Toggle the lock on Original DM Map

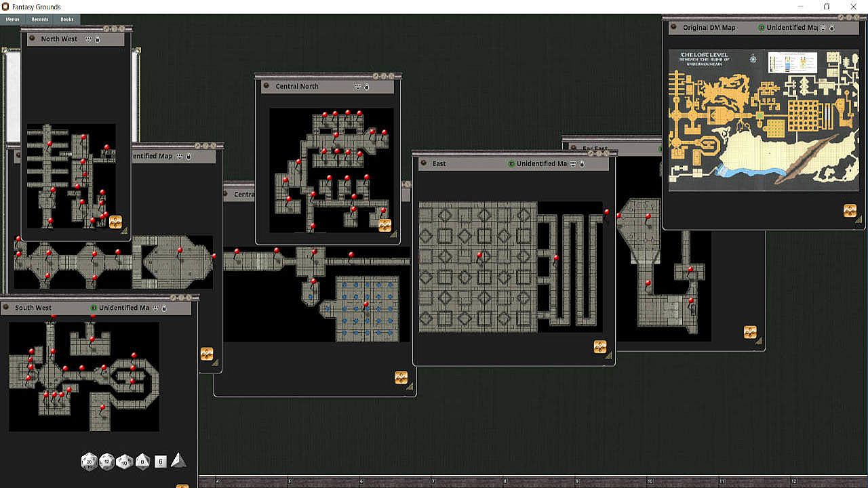[832, 28]
